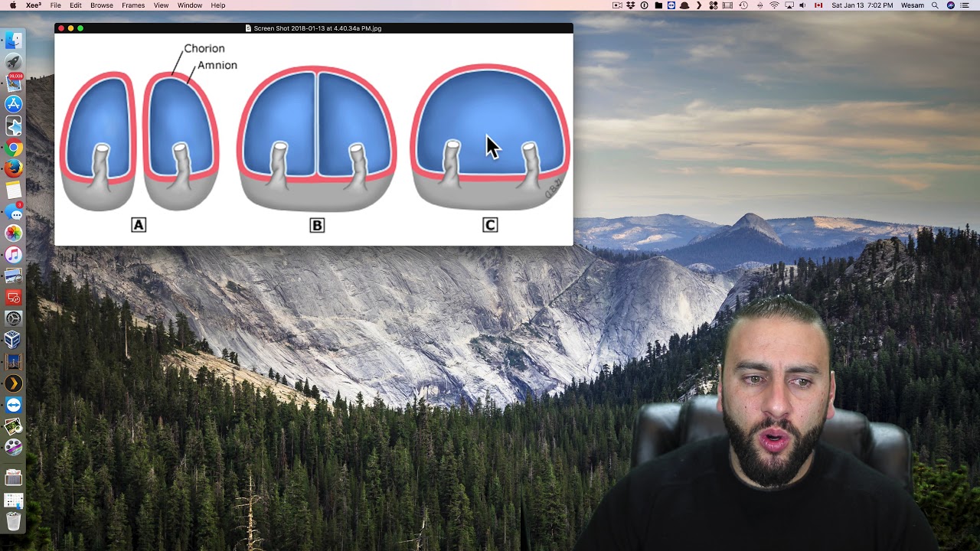Viewport: 980px width, 551px height.
Task: Close the Xee image window
Action: [61, 28]
